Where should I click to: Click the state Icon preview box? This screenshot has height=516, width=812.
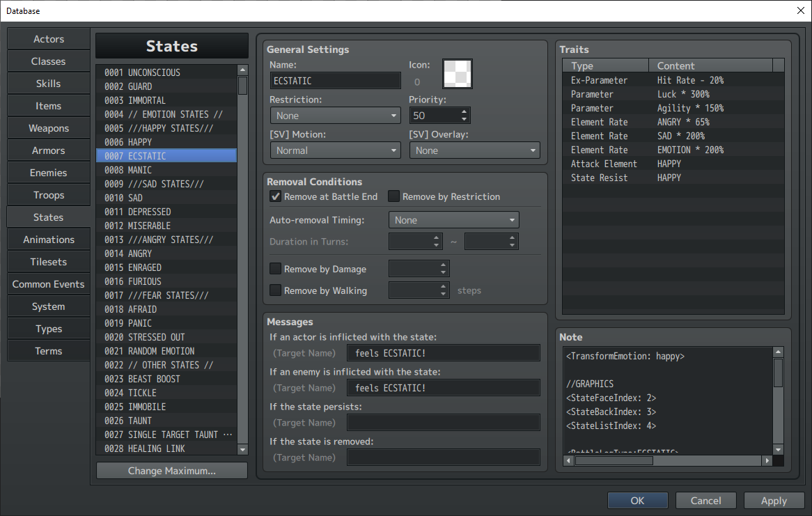tap(458, 74)
